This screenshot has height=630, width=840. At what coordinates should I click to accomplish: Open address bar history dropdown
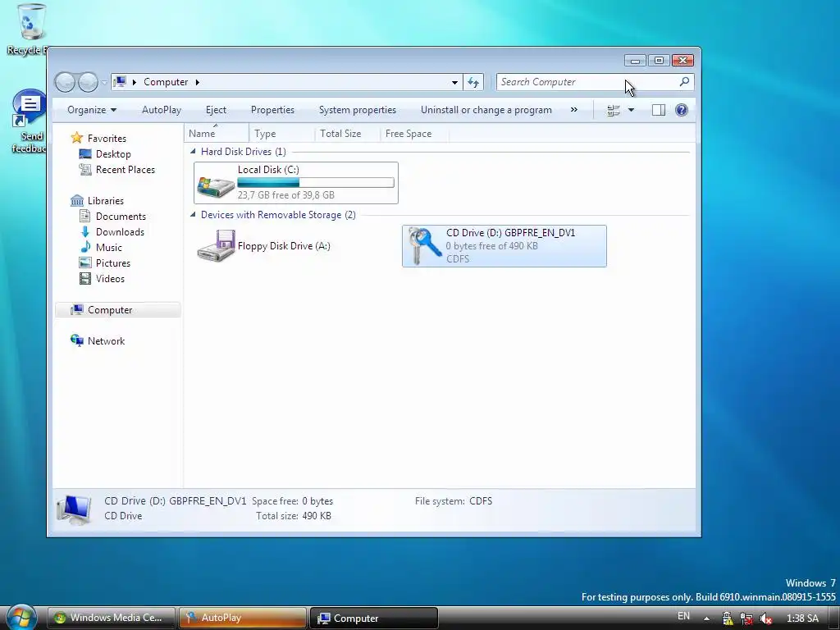pyautogui.click(x=454, y=82)
